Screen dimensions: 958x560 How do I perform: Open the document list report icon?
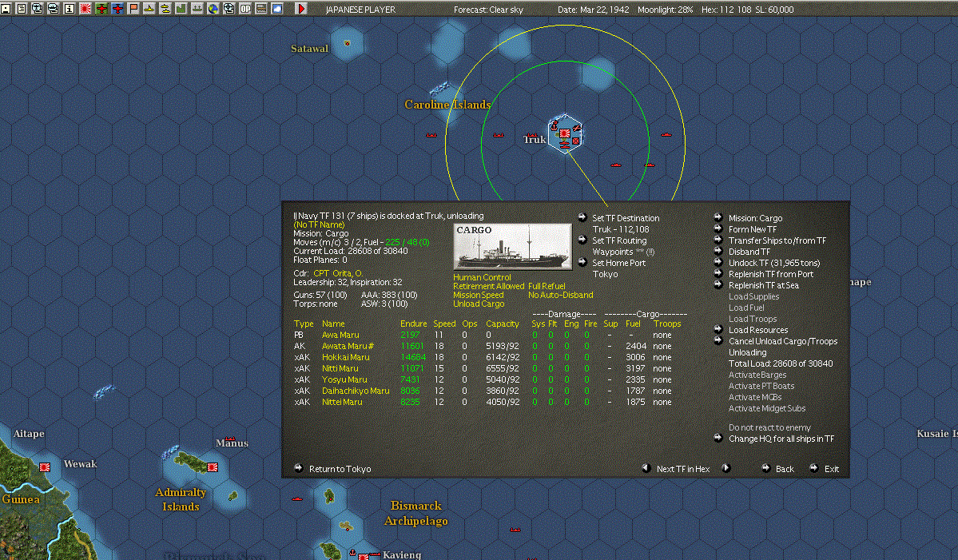pyautogui.click(x=22, y=9)
